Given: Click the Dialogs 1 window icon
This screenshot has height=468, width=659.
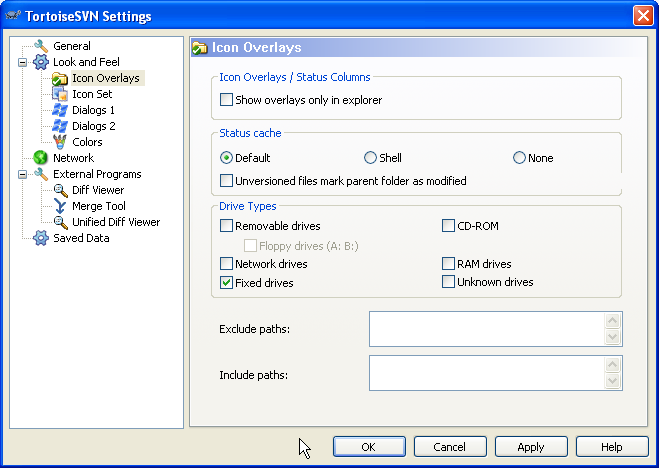Looking at the screenshot, I should pyautogui.click(x=60, y=110).
